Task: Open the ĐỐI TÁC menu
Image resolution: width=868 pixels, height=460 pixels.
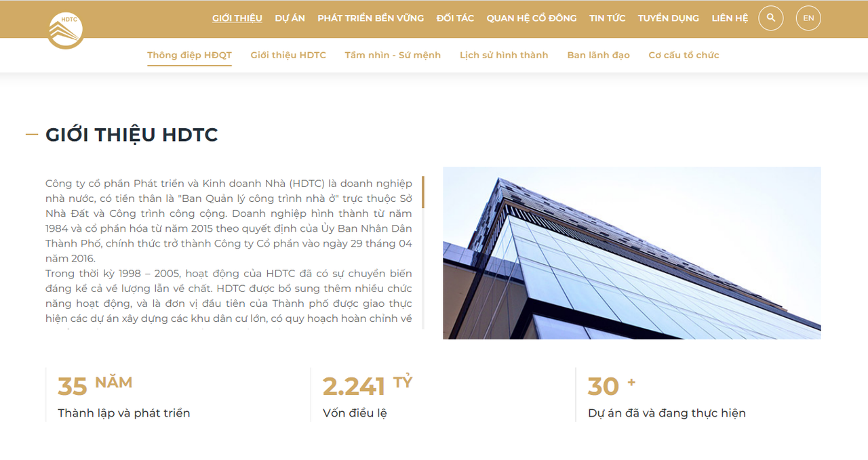Action: coord(455,18)
